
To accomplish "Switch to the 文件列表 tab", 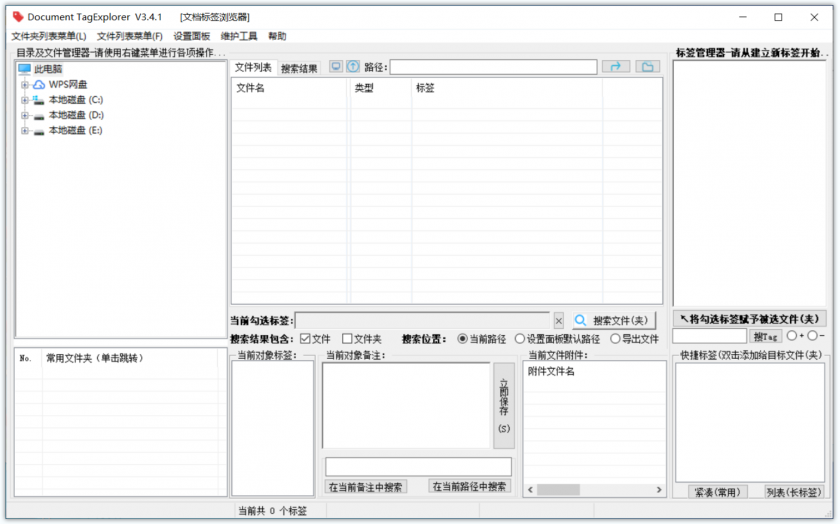I will point(253,68).
